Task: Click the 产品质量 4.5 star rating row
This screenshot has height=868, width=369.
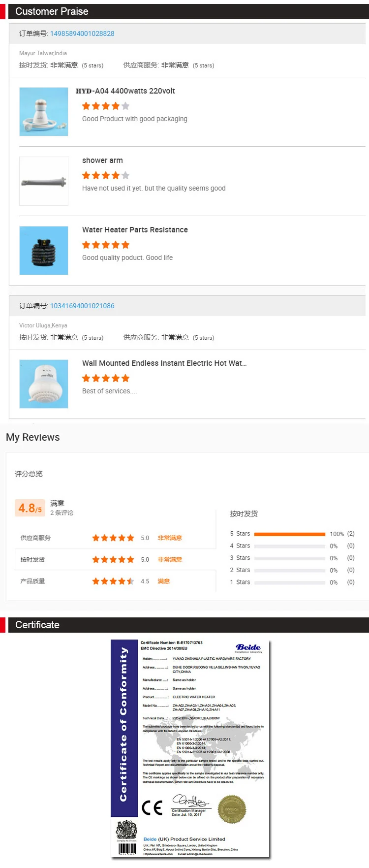Action: 113,581
